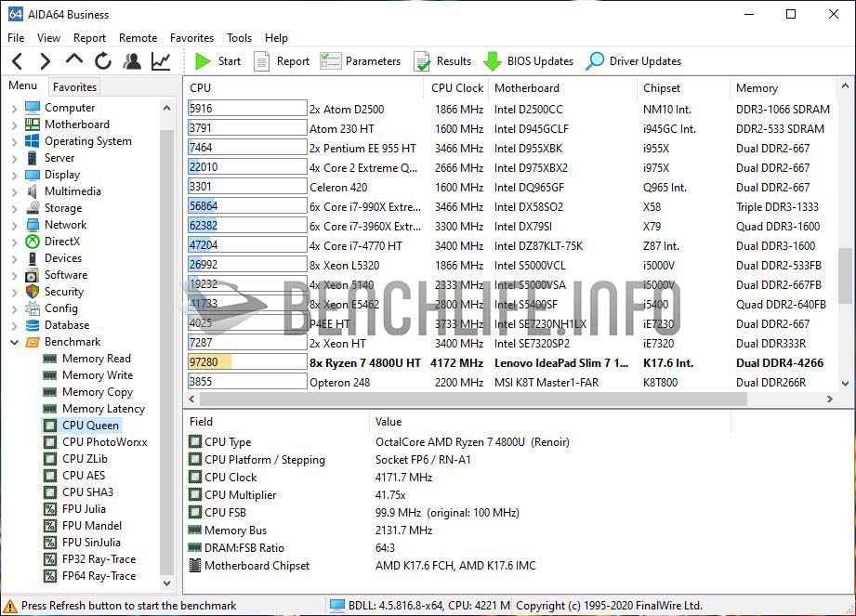Open the Memory Write benchmark icon
856x616 pixels.
tap(49, 375)
